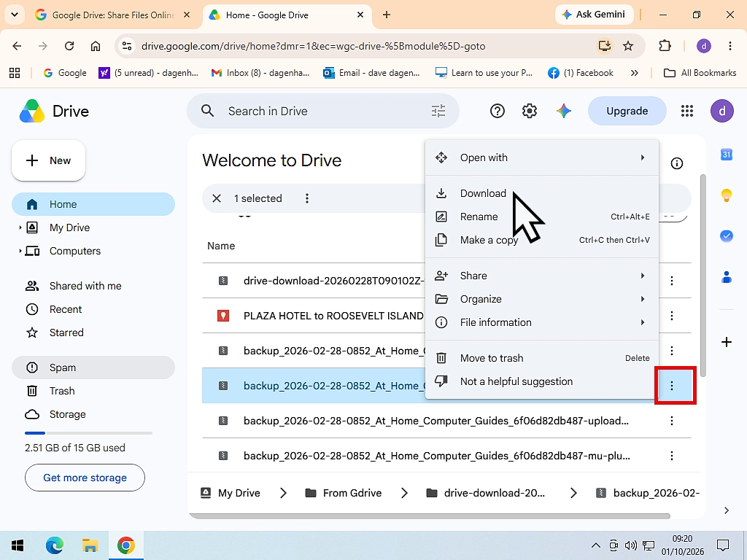Viewport: 747px width, 560px height.
Task: Hide side panel using bottom-right chevron
Action: [x=726, y=510]
